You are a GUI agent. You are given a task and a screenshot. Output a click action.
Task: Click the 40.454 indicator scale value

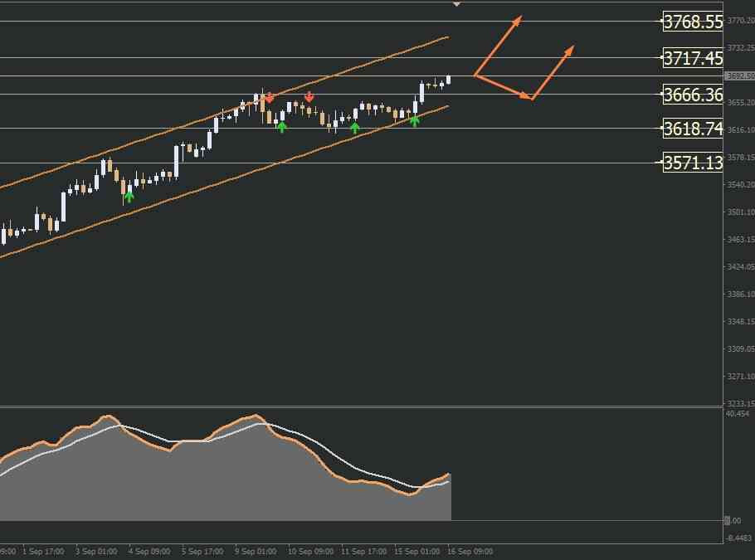[738, 414]
